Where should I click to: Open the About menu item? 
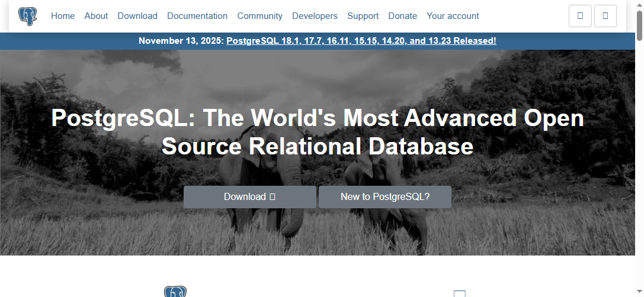click(x=96, y=16)
